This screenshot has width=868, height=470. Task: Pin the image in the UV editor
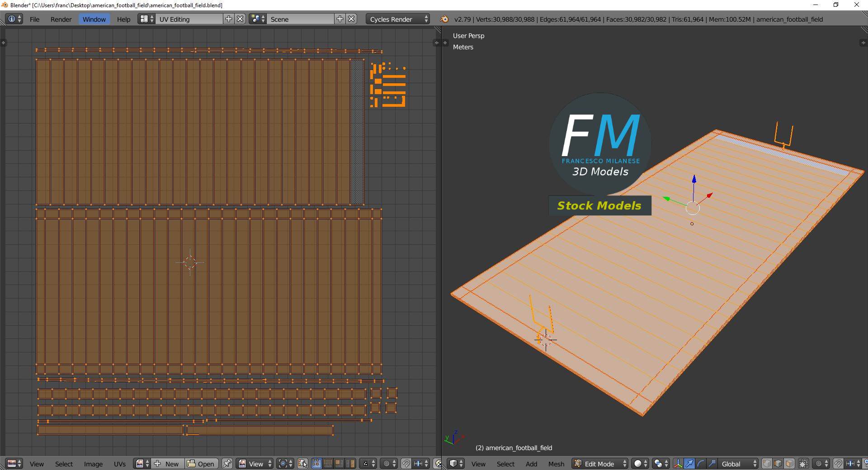point(227,464)
